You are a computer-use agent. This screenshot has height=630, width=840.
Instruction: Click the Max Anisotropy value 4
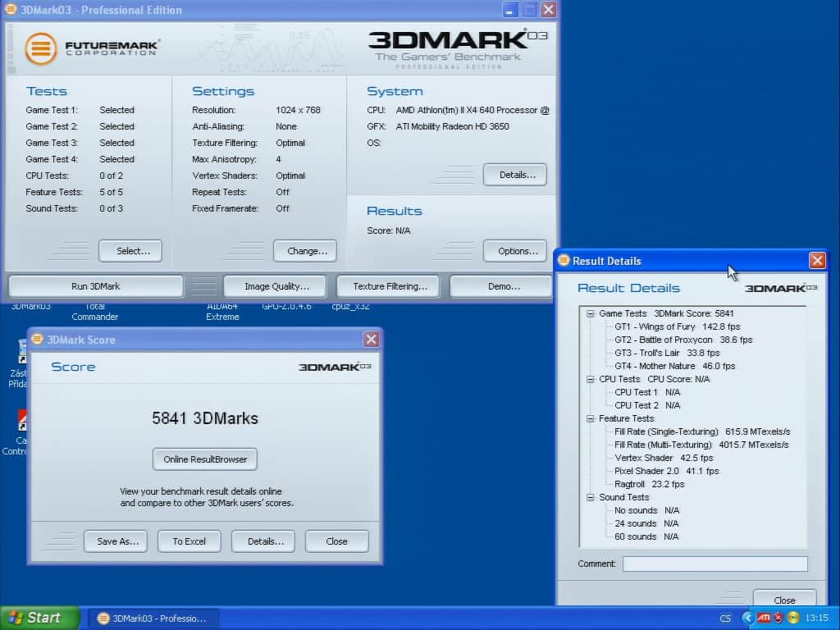tap(278, 159)
